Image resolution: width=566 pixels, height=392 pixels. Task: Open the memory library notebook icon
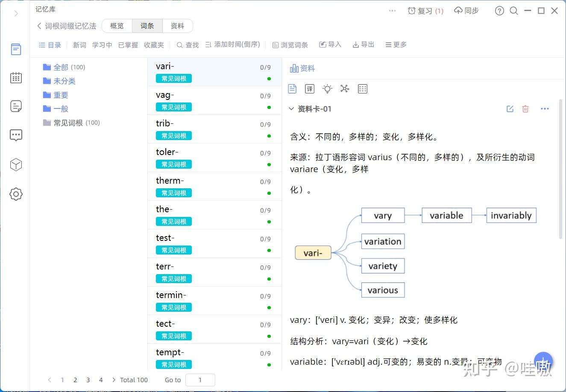(16, 49)
